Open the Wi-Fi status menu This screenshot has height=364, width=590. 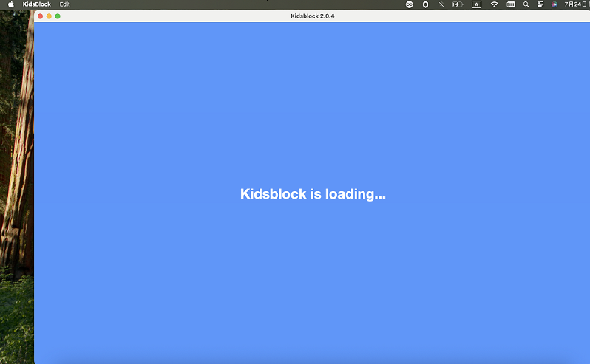[x=494, y=4]
